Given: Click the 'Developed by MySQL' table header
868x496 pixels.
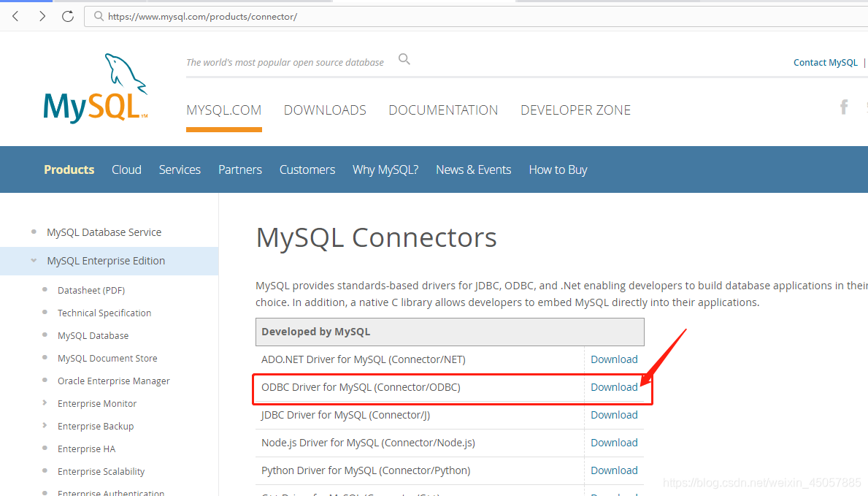Looking at the screenshot, I should pos(450,332).
